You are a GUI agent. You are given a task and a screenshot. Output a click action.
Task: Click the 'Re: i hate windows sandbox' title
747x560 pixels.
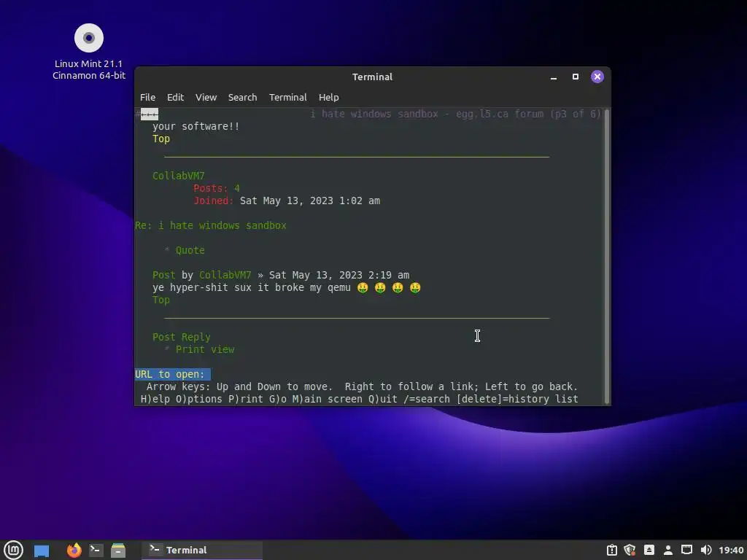point(211,225)
